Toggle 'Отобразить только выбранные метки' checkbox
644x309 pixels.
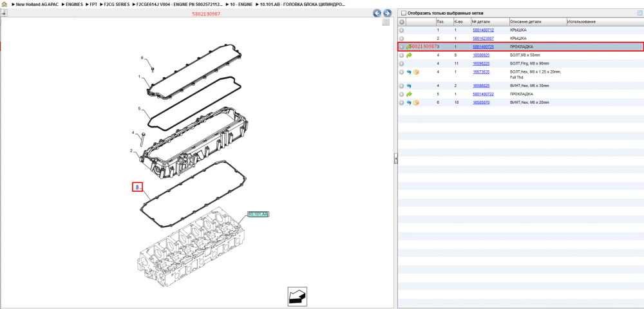click(x=403, y=13)
